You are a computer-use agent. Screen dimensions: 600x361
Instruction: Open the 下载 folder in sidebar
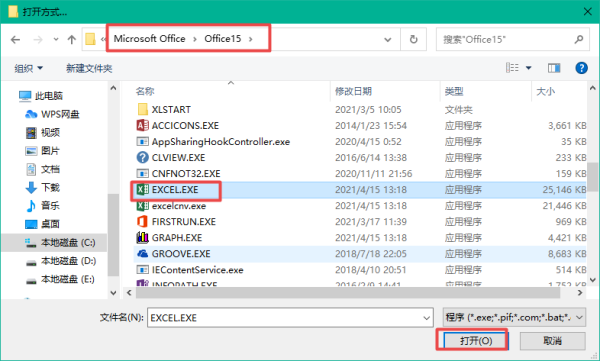[50, 187]
